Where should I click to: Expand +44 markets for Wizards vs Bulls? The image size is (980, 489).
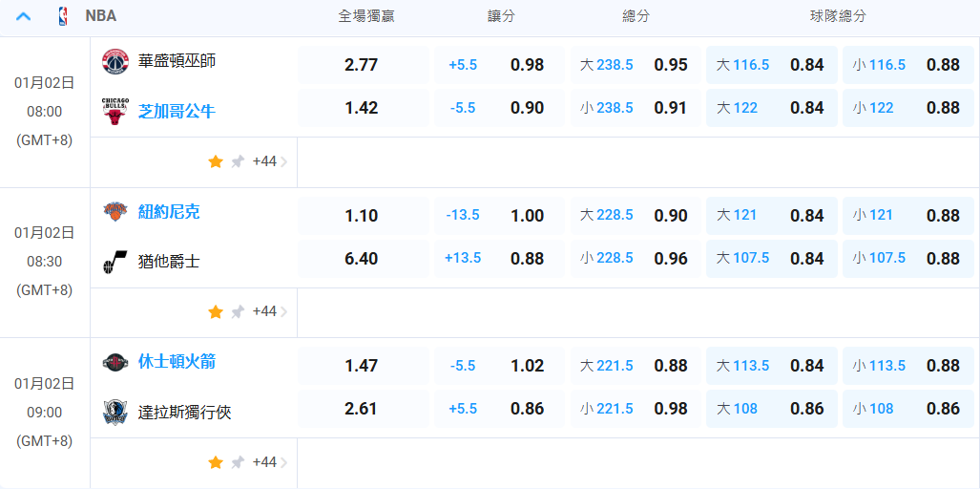click(270, 162)
